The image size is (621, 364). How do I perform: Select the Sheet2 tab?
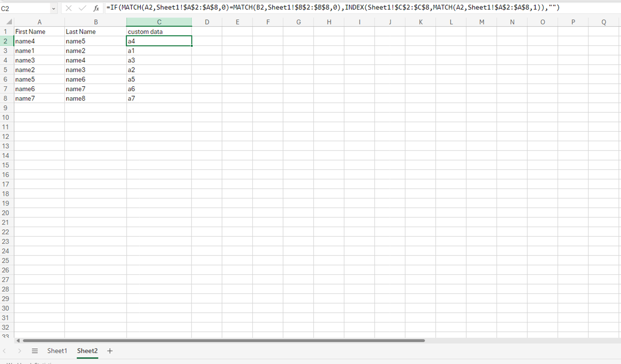[87, 351]
